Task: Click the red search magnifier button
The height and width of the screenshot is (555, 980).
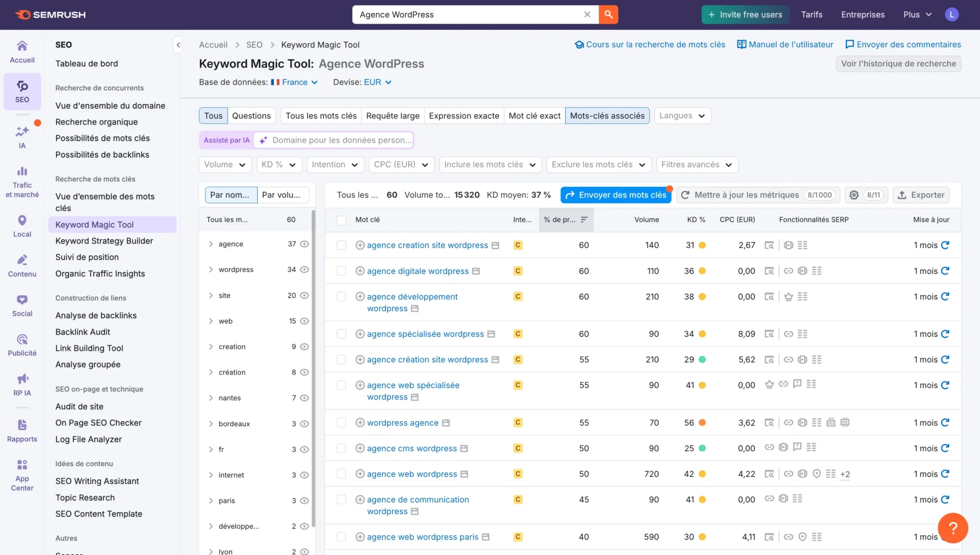Action: click(x=608, y=14)
